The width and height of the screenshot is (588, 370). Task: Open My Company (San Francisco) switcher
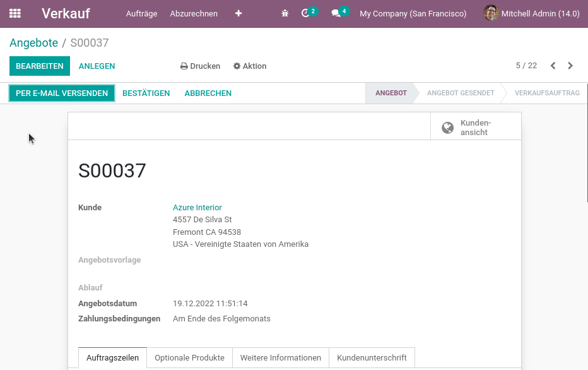click(413, 13)
